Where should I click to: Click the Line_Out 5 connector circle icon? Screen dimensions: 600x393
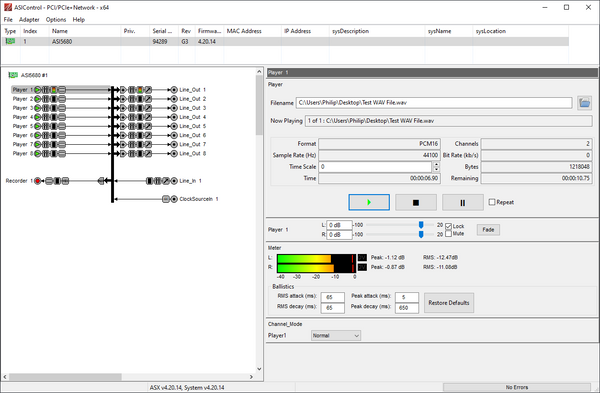tap(174, 126)
